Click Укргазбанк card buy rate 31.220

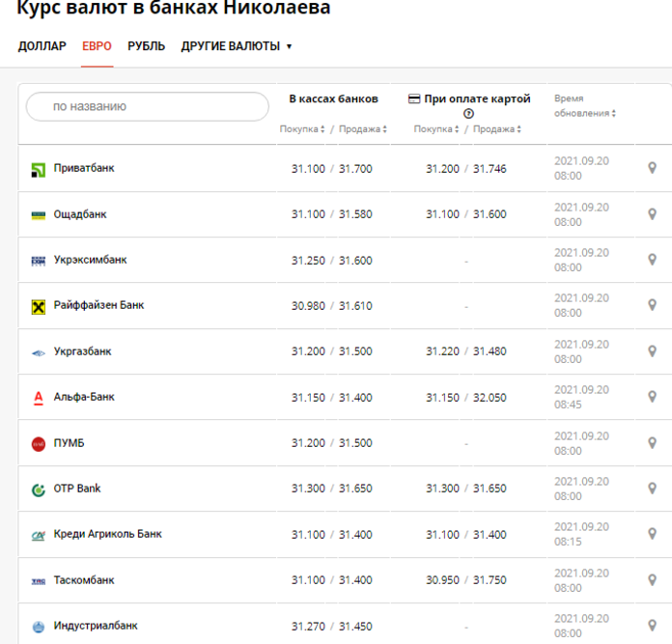point(442,351)
